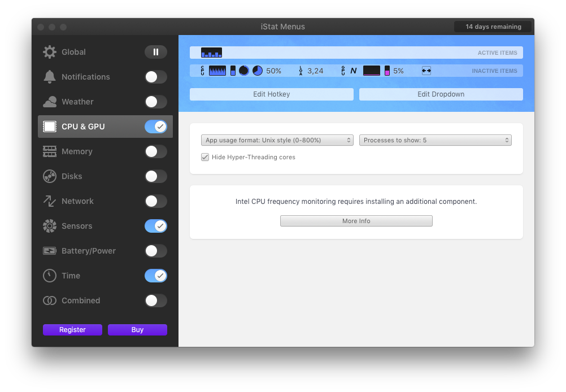Image resolution: width=566 pixels, height=392 pixels.
Task: Enable the Notifications switch
Action: [156, 77]
